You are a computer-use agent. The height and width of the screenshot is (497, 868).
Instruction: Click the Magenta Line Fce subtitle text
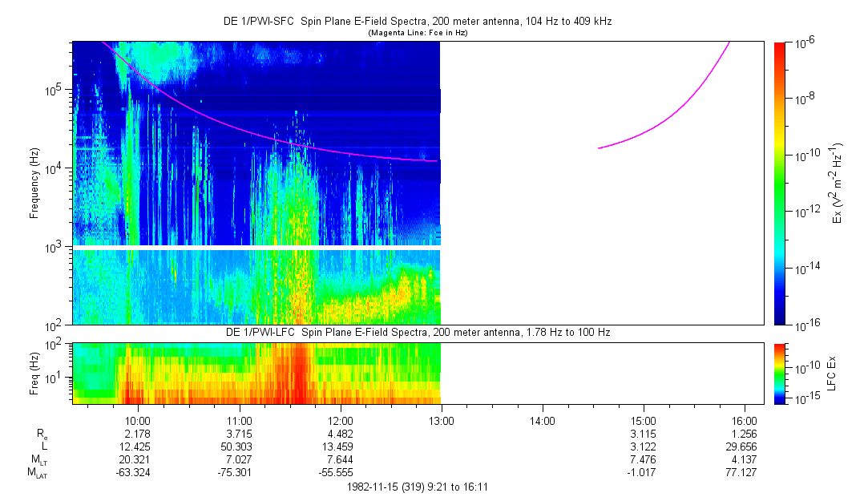click(x=417, y=34)
